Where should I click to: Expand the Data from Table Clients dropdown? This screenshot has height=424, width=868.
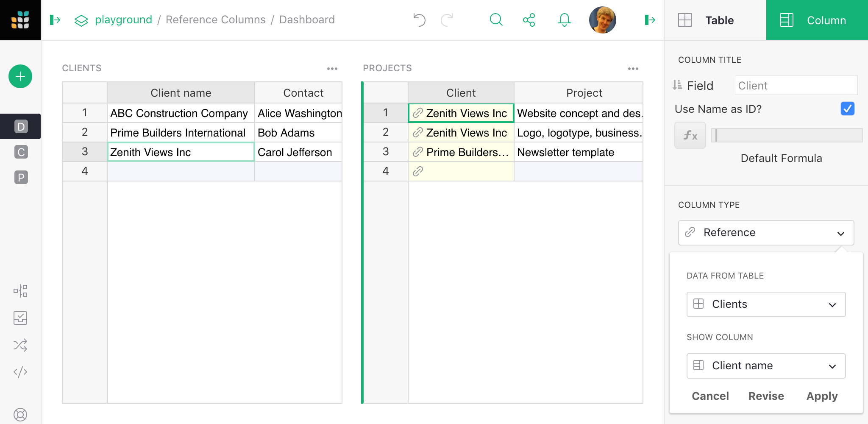pyautogui.click(x=766, y=304)
